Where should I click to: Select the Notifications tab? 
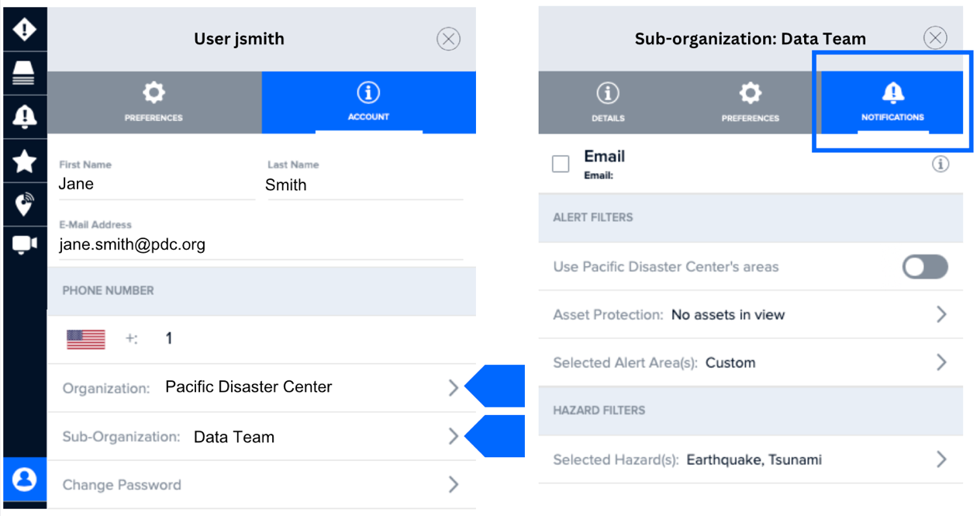tap(892, 102)
